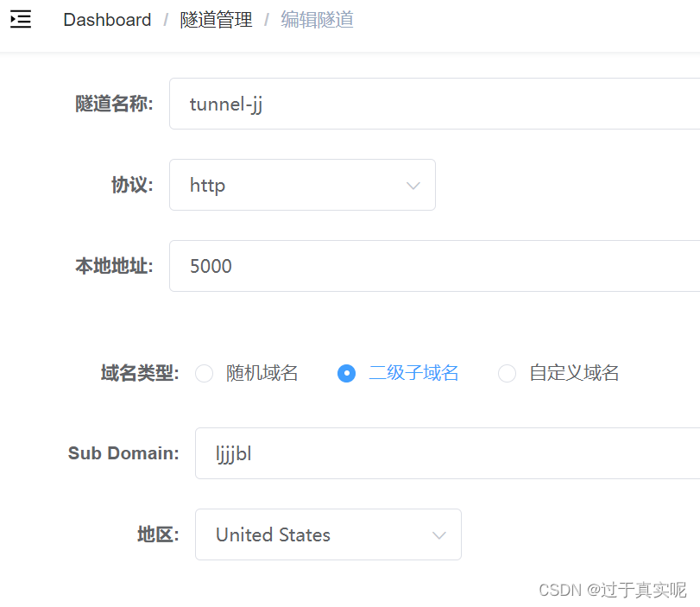Focus the 本地地址 field showing 5000
Screen dimensions: 700x607
click(x=345, y=266)
